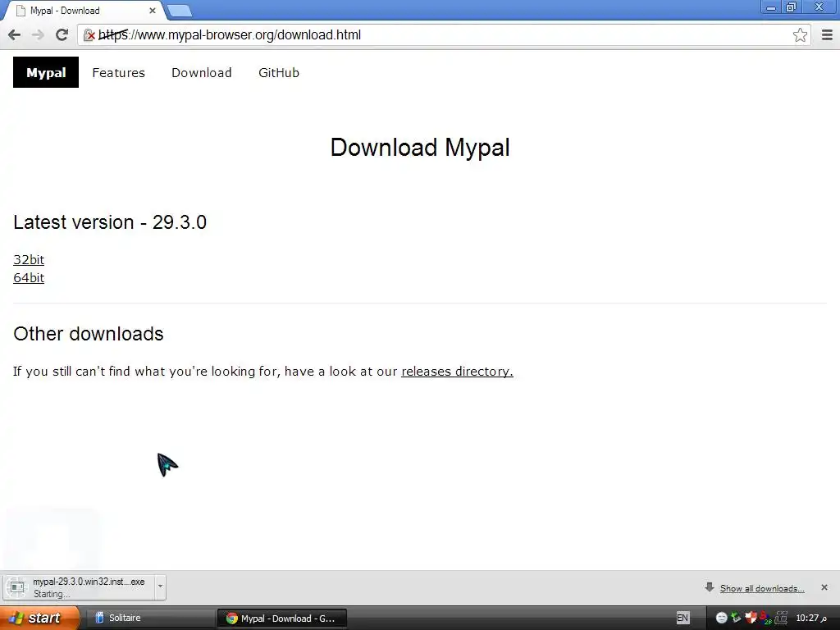Click the Mypal logo button

pos(46,72)
